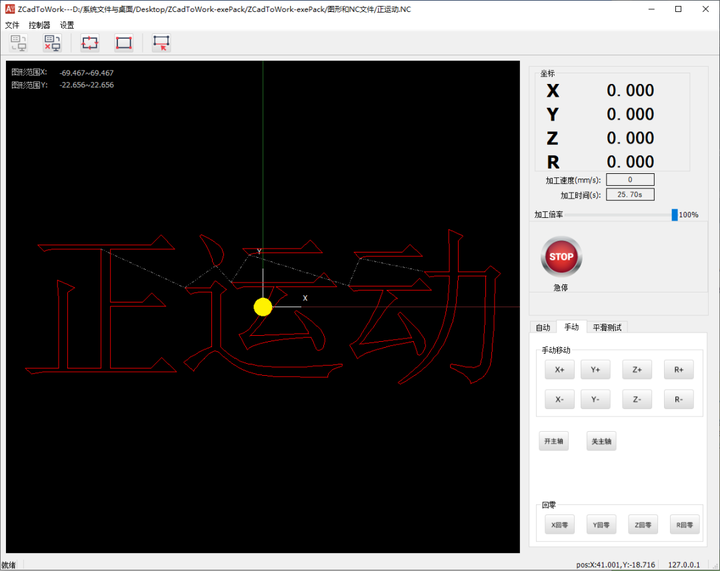Click the rectangle with red cursor arrow icon
Viewport: 720px width, 571px height.
tap(162, 43)
